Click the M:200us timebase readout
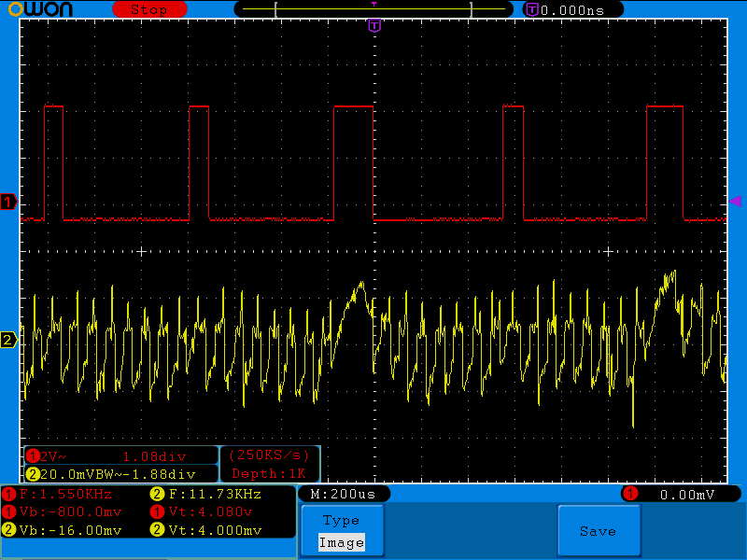Viewport: 747px width, 560px height. click(x=344, y=494)
